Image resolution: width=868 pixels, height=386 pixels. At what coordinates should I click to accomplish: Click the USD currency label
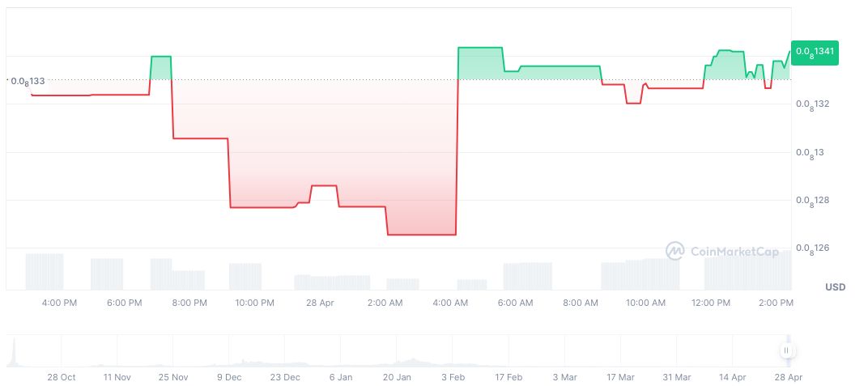(835, 287)
